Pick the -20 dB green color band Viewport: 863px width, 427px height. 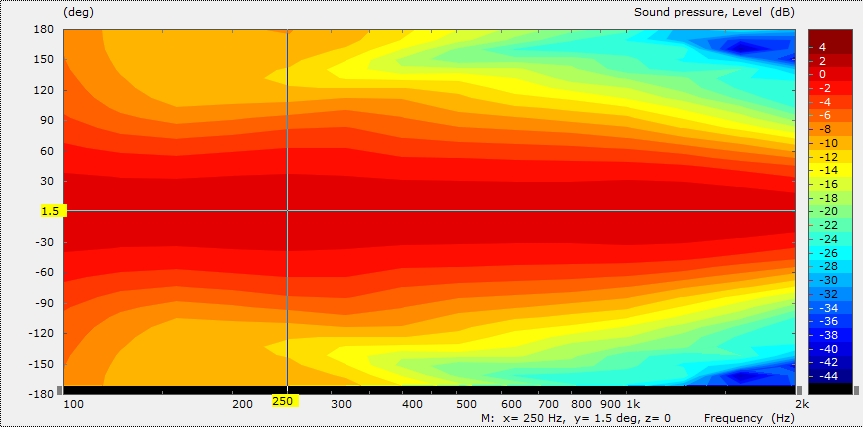pos(829,211)
